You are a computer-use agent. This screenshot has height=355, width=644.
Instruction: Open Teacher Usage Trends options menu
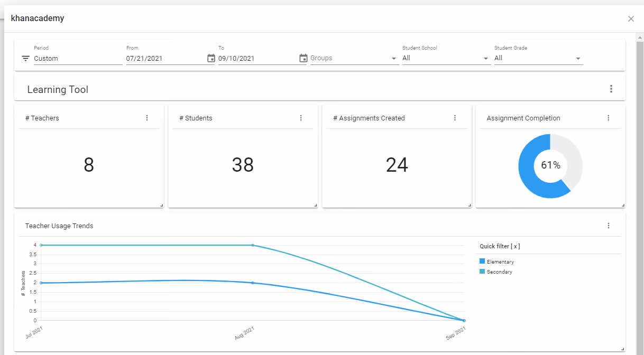[x=609, y=226]
